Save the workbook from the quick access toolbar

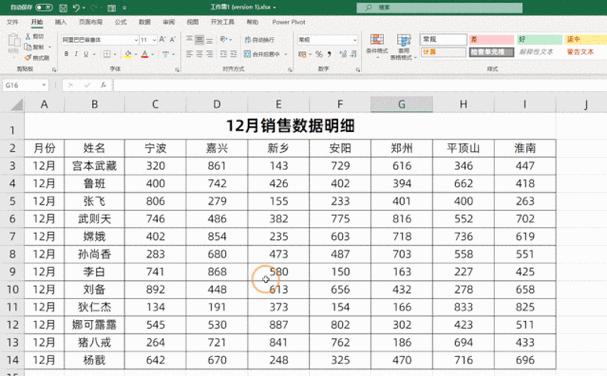[63, 7]
